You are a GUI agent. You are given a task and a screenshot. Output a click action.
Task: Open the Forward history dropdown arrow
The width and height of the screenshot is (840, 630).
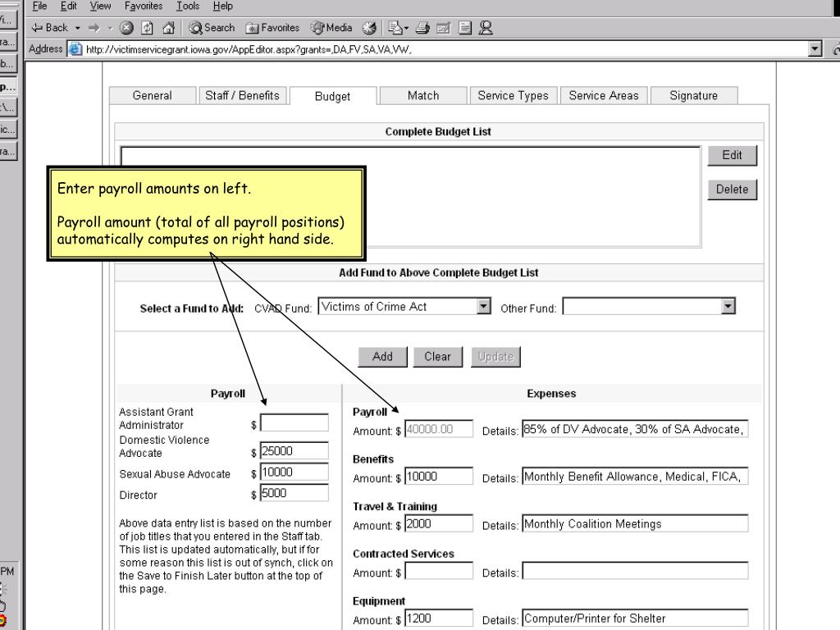coord(110,28)
